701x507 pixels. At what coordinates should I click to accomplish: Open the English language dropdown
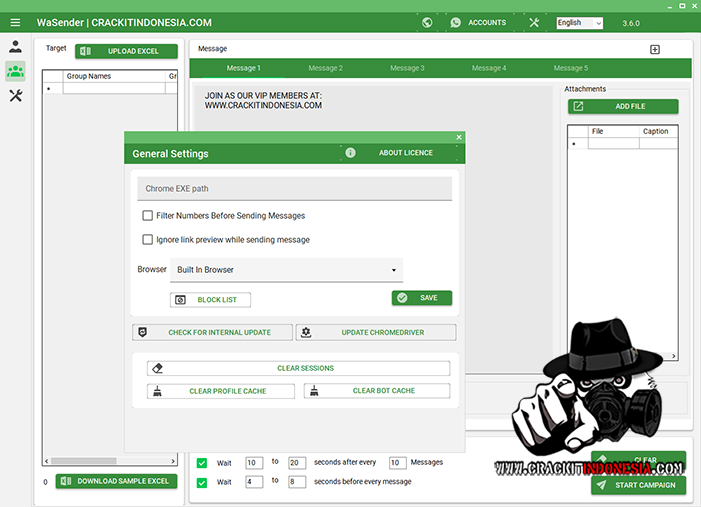pyautogui.click(x=580, y=22)
